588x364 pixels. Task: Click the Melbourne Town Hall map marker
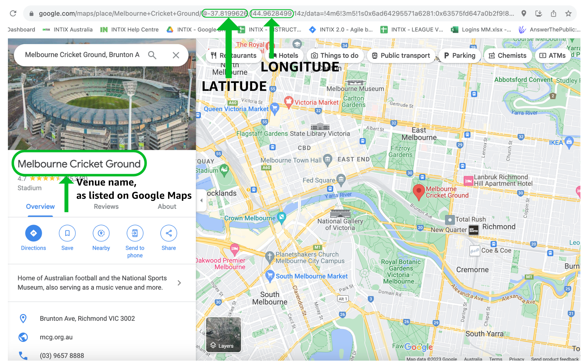(328, 160)
